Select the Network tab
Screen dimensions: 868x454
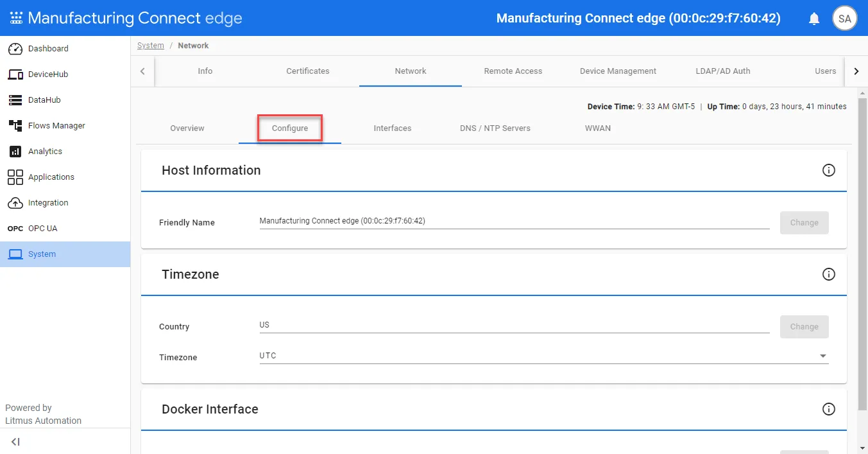[411, 71]
